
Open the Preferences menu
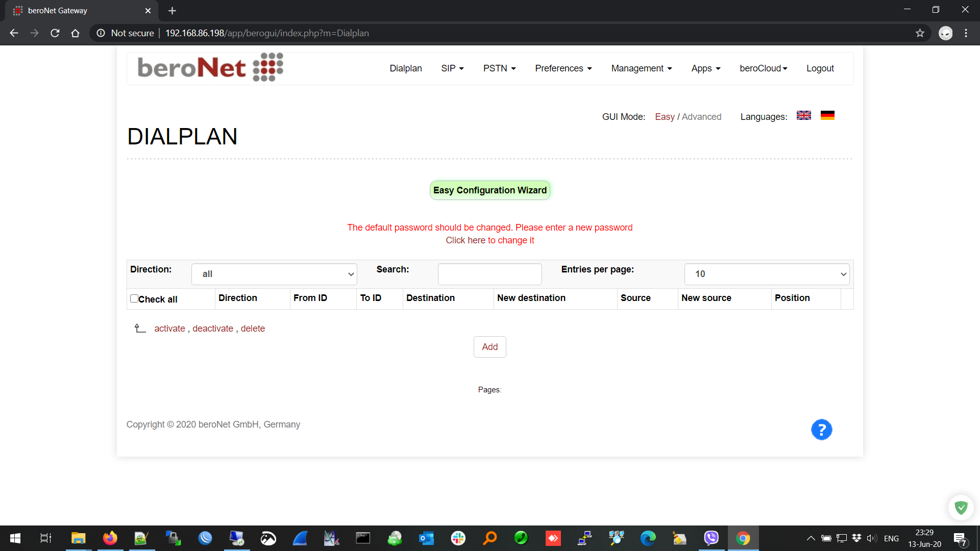563,68
